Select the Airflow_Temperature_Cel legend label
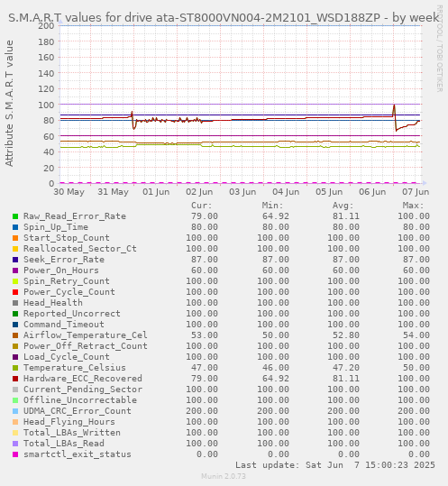This screenshot has height=486, width=448. click(x=86, y=335)
